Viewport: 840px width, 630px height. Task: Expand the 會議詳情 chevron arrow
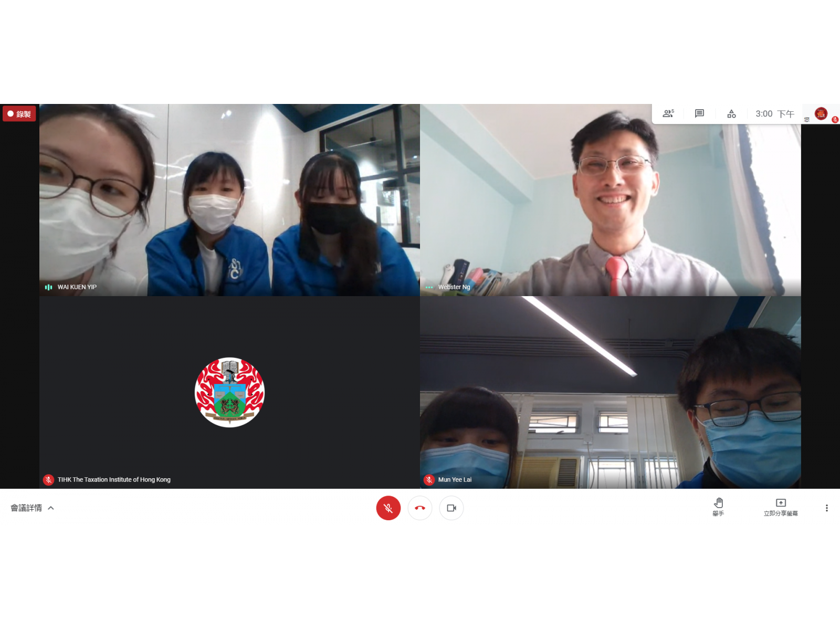51,508
